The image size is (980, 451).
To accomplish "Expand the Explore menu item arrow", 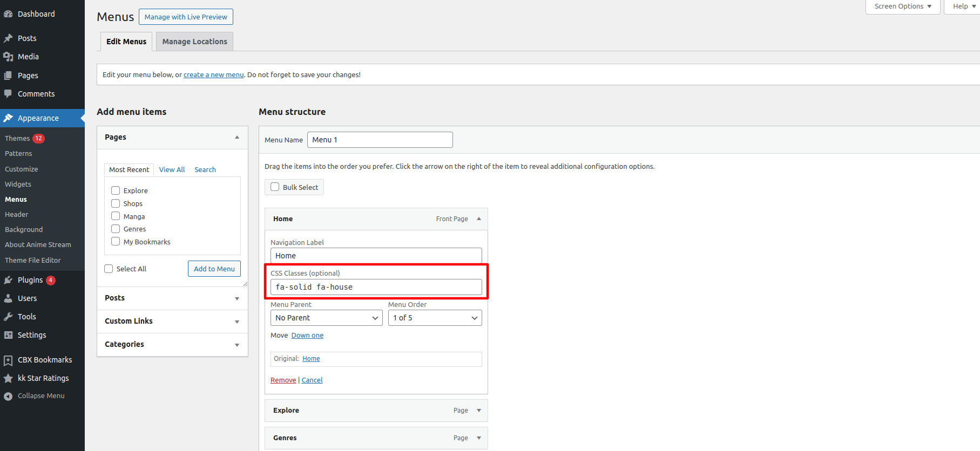I will (x=479, y=411).
